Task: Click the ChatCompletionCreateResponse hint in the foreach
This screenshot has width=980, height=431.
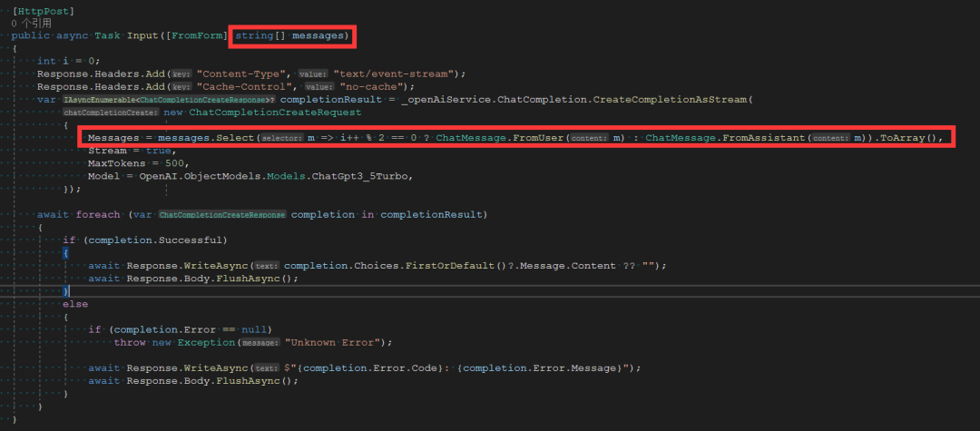Action: 222,214
